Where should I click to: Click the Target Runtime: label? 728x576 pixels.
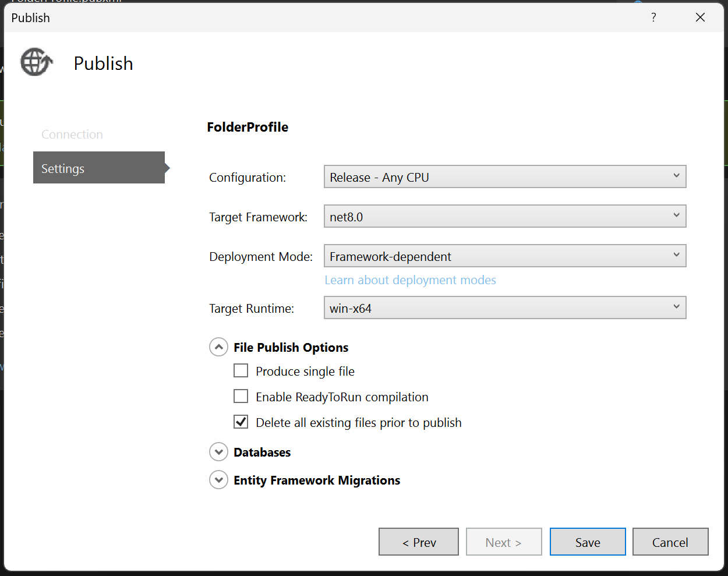(x=252, y=308)
